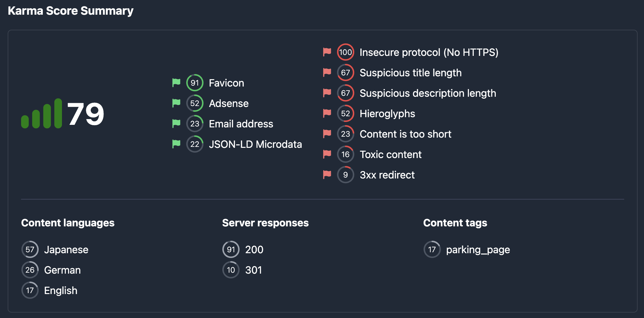Click the Content is too short label
644x318 pixels.
pos(405,134)
